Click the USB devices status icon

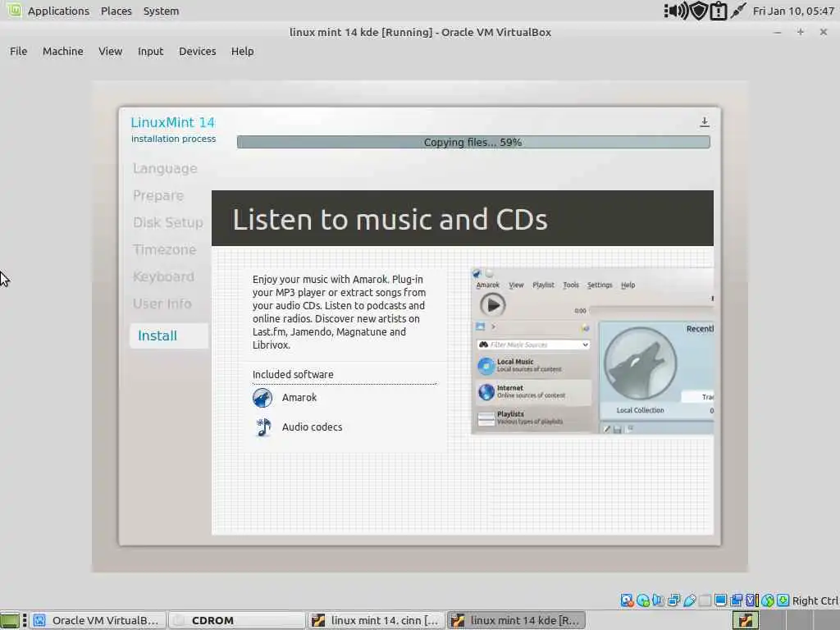689,600
